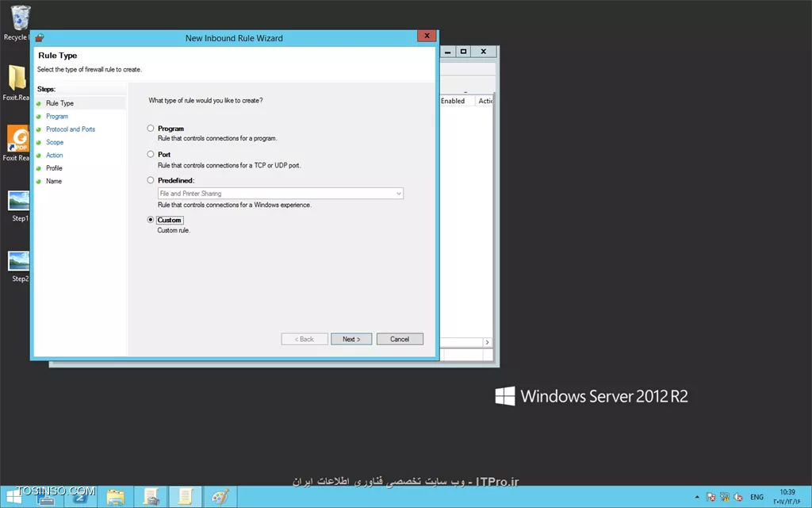The image size is (812, 508).
Task: Go to the Name wizard step
Action: pyautogui.click(x=54, y=181)
